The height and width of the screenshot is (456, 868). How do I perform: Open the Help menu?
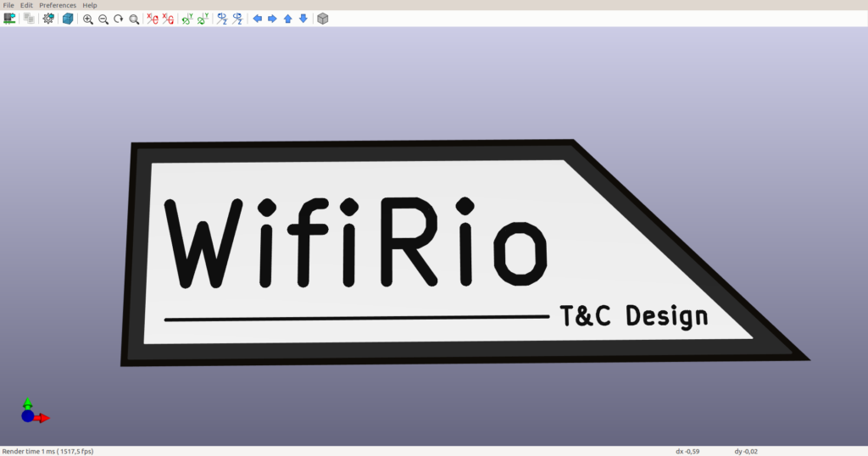point(90,5)
